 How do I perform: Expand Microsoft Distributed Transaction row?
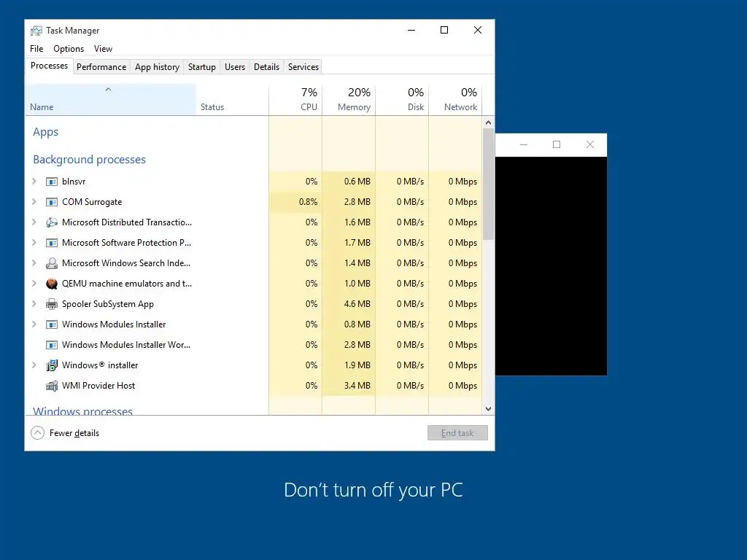coord(34,222)
